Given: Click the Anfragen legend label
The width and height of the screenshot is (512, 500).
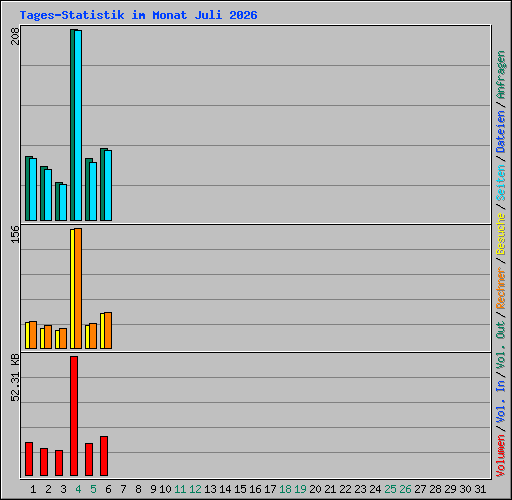Looking at the screenshot, I should tap(501, 75).
